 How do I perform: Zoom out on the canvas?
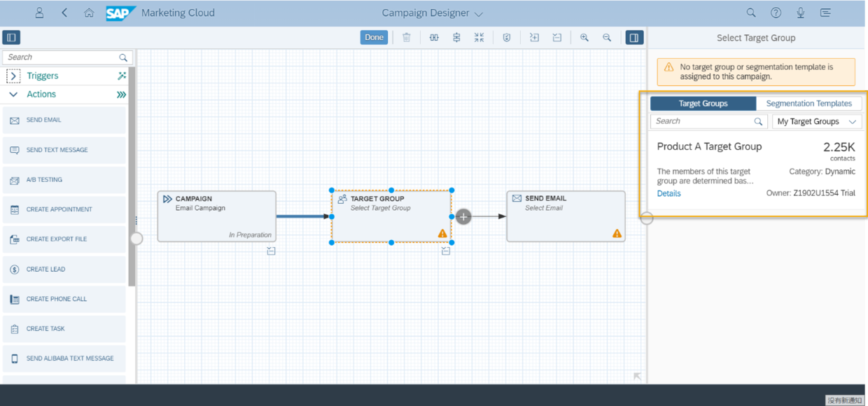pos(607,37)
